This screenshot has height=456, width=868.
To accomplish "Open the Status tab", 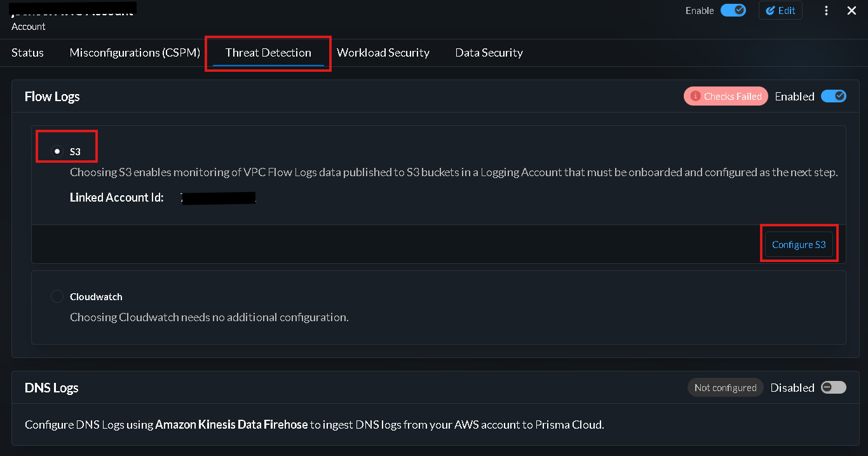I will (x=27, y=53).
